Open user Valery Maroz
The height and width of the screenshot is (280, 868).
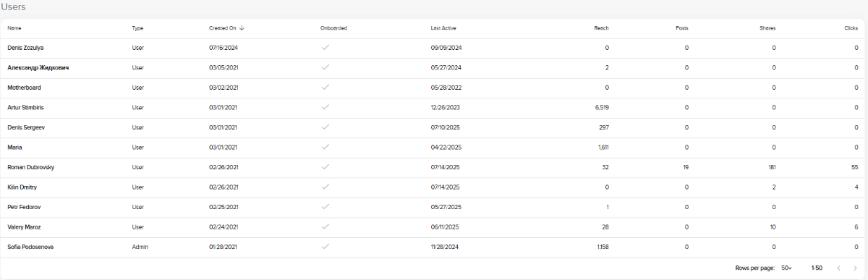(x=25, y=226)
